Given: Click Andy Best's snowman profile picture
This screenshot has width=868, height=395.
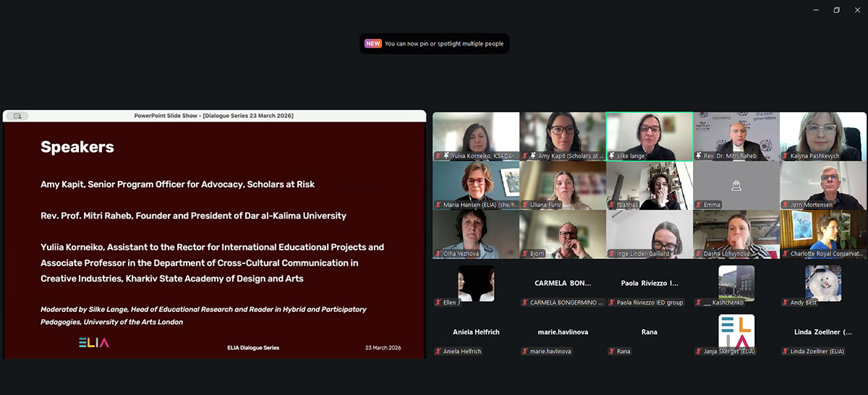Looking at the screenshot, I should 823,283.
